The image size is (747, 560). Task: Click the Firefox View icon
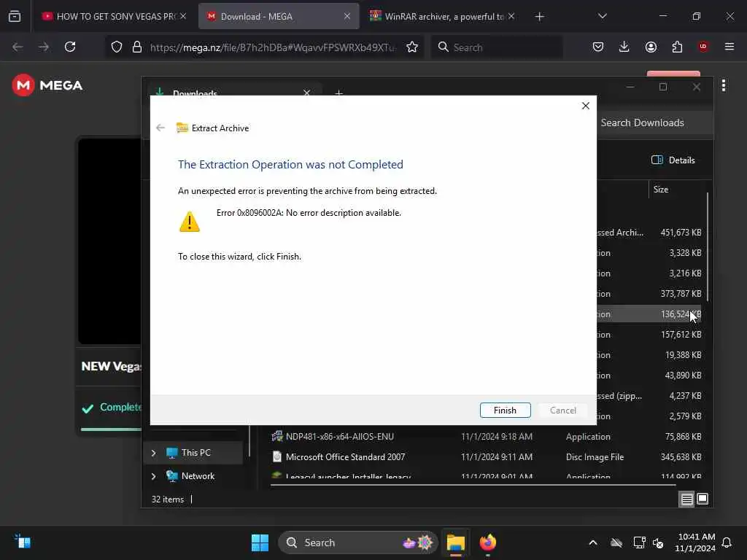coord(15,16)
